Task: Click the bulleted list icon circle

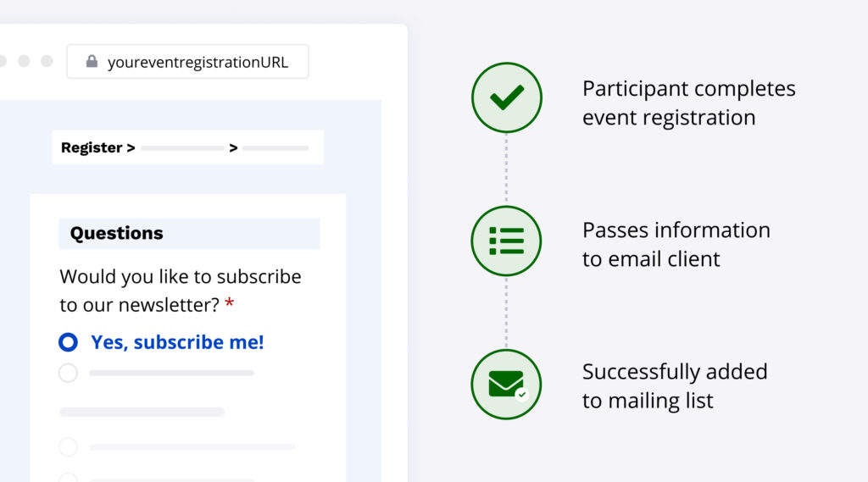Action: coord(506,241)
